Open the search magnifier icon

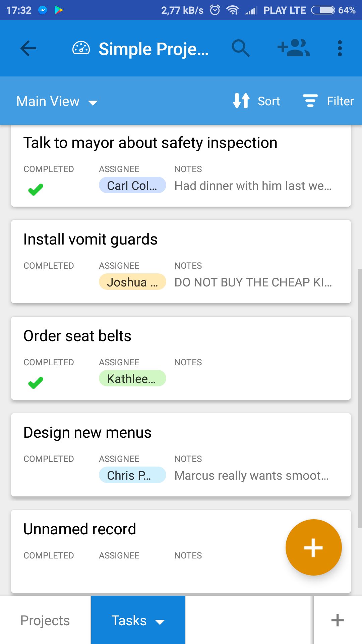click(241, 49)
